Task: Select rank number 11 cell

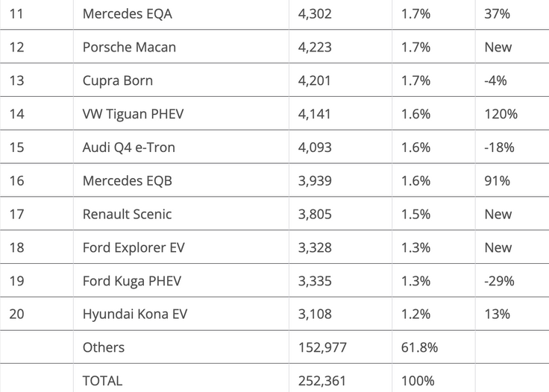Action: pyautogui.click(x=16, y=13)
